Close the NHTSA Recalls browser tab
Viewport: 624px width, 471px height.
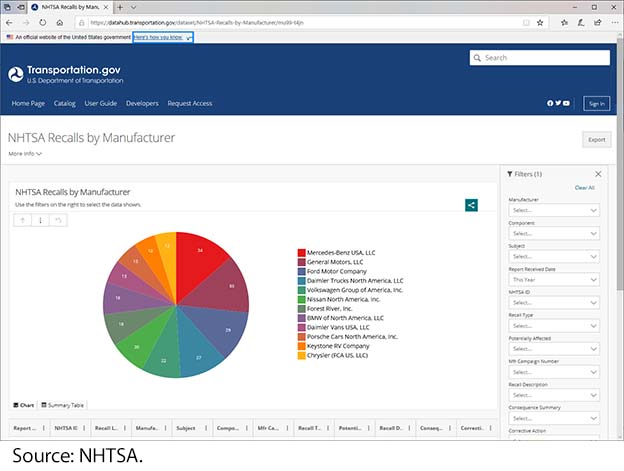coord(106,7)
